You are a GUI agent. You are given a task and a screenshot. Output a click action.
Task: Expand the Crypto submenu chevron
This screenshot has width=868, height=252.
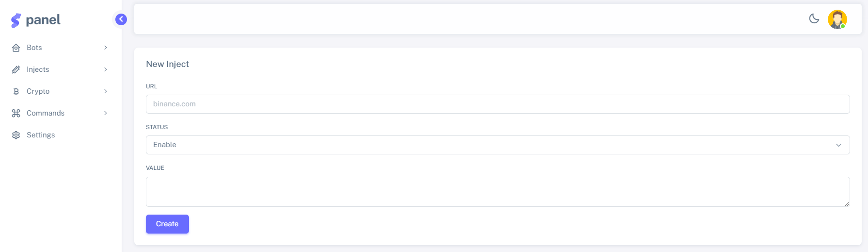106,91
